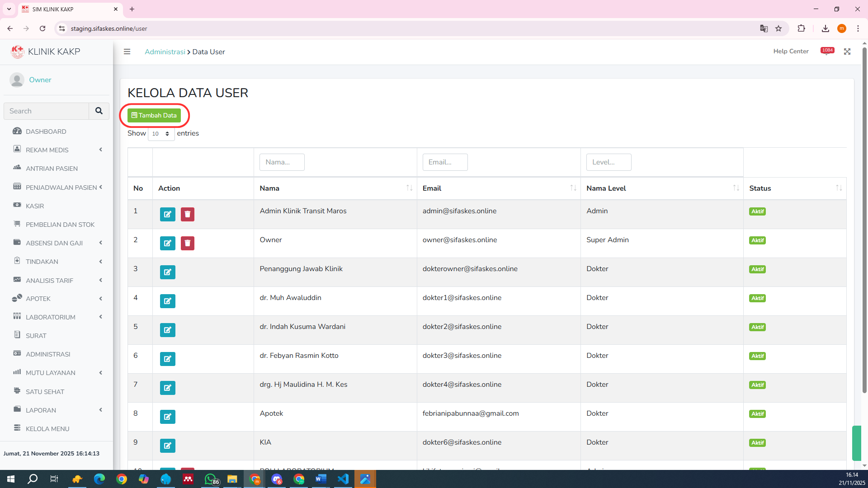This screenshot has width=868, height=488.
Task: Edit dr. Muh Awaluddin's user entry
Action: pyautogui.click(x=167, y=301)
